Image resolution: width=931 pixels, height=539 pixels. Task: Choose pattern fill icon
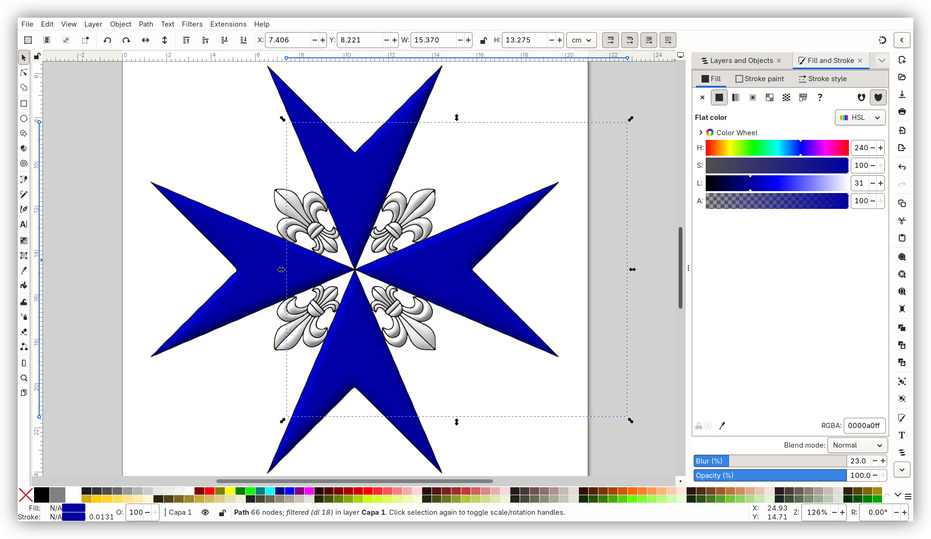click(786, 97)
